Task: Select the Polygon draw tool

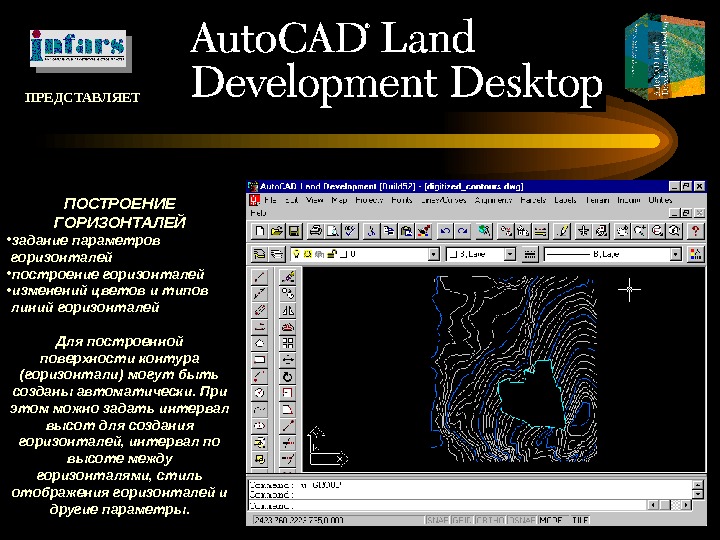Action: tap(259, 343)
